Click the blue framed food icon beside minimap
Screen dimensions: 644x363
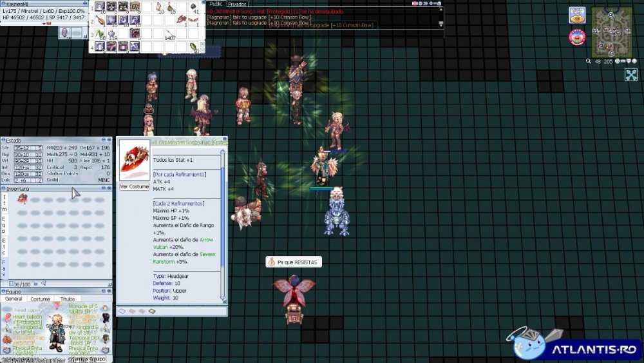tap(577, 15)
